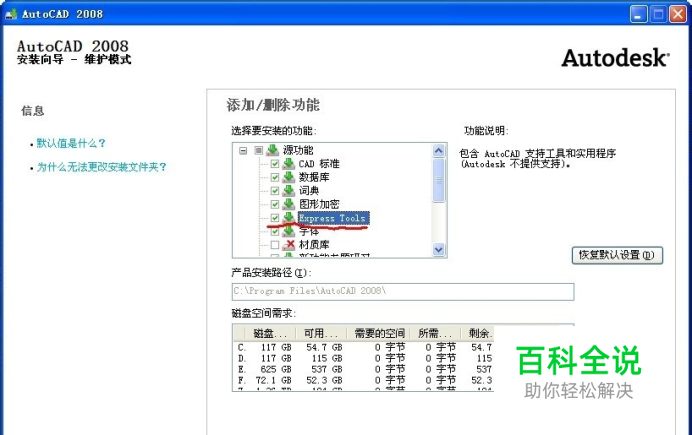The height and width of the screenshot is (435, 692).
Task: Open the 默认值是什么？ help link
Action: [x=71, y=143]
